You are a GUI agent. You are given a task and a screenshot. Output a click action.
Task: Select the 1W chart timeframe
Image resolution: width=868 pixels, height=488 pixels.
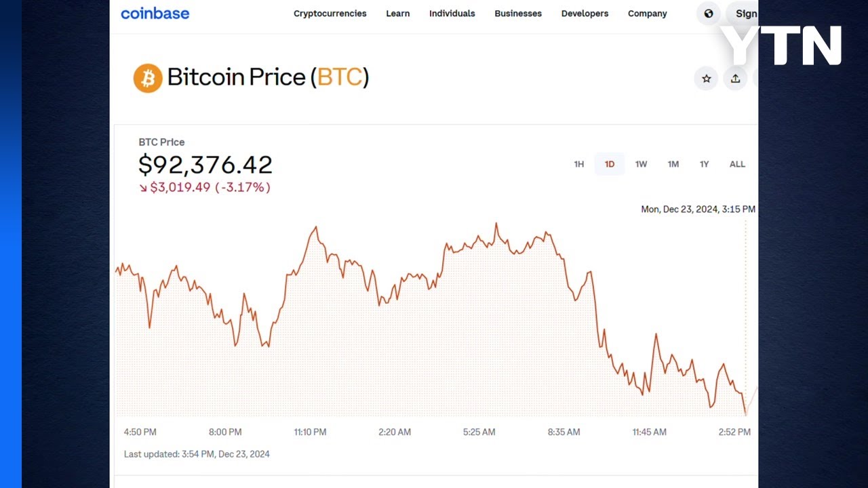[641, 164]
